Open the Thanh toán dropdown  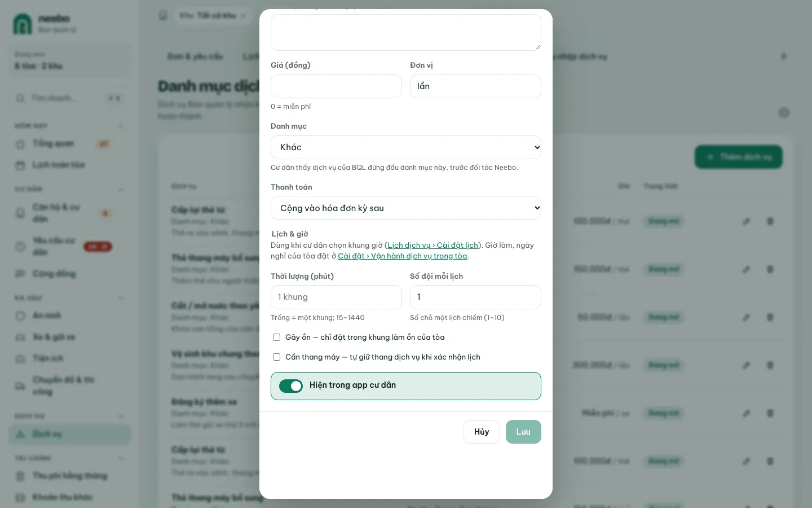[406, 208]
